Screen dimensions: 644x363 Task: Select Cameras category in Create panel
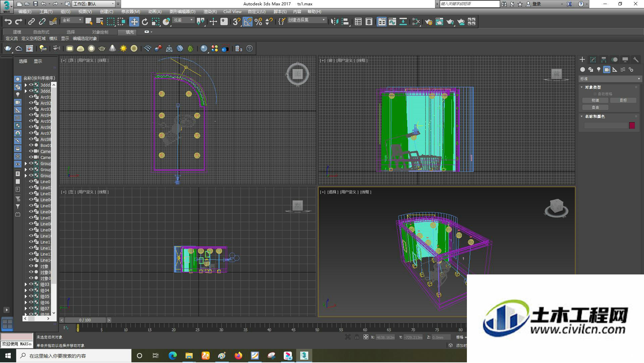pyautogui.click(x=607, y=69)
